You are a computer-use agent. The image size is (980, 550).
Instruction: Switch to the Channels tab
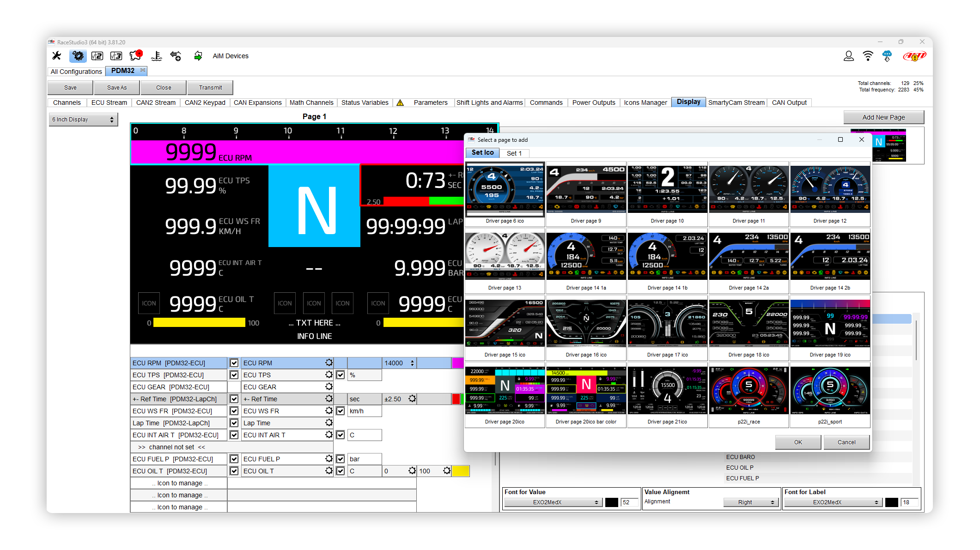(x=67, y=103)
